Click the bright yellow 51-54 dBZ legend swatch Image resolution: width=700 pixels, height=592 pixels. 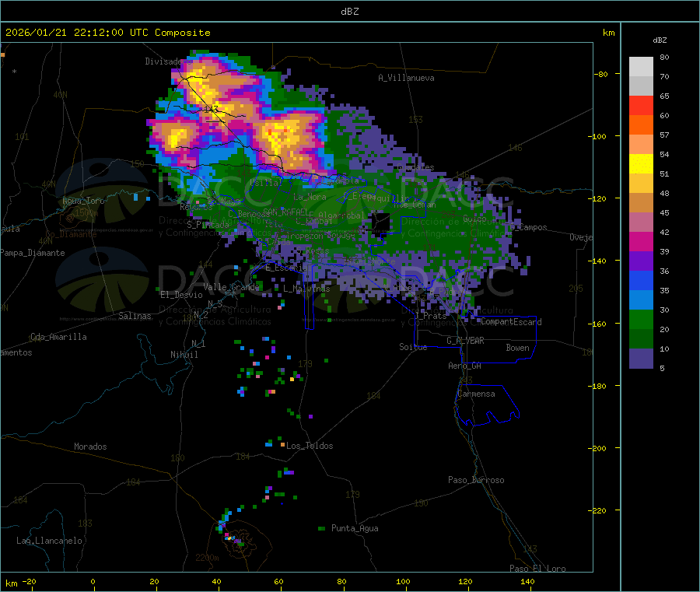641,164
